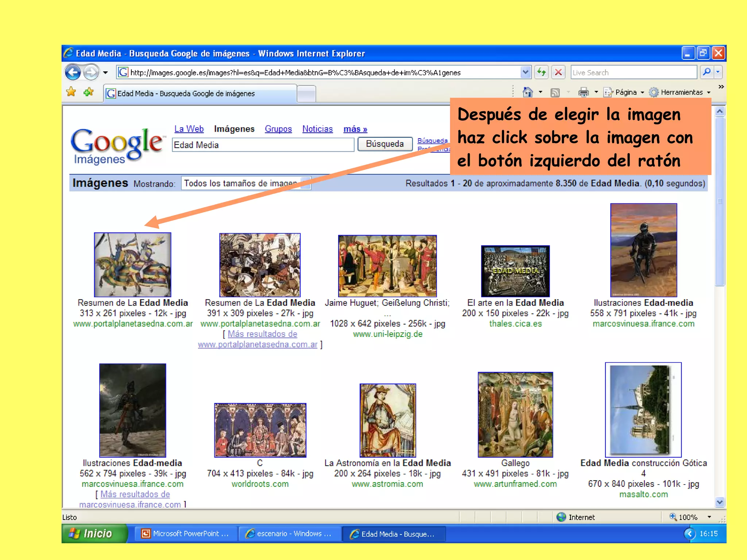Click the RSS feeds icon
Screen dimensions: 747x560
[555, 93]
